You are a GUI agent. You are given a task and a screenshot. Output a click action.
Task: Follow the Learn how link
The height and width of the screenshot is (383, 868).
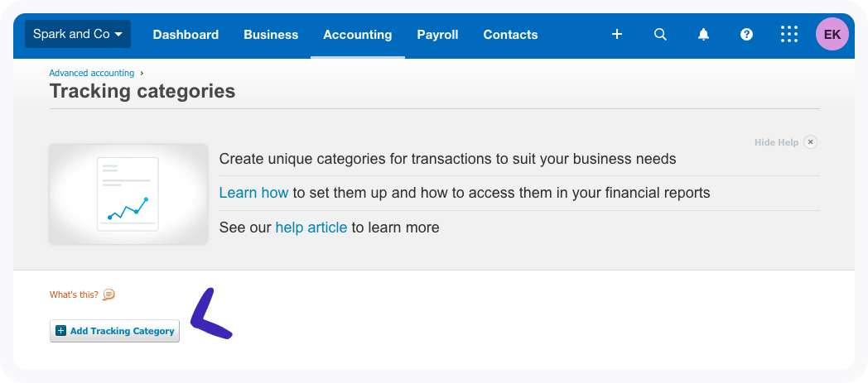(x=253, y=193)
